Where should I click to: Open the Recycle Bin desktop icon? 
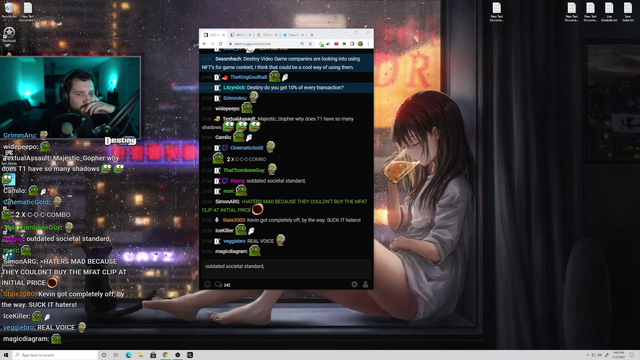click(9, 11)
